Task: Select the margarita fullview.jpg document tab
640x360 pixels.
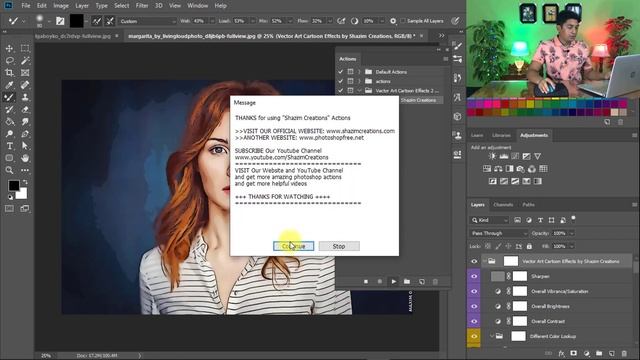Action: (271, 36)
